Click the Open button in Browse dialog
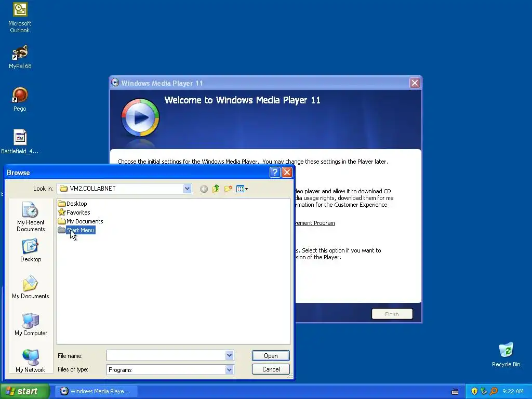The height and width of the screenshot is (399, 532). point(271,355)
